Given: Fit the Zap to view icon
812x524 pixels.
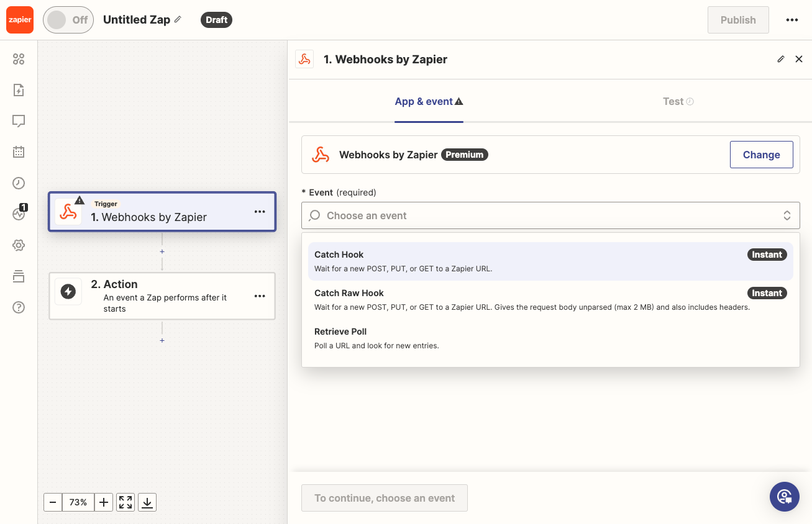Looking at the screenshot, I should coord(125,502).
